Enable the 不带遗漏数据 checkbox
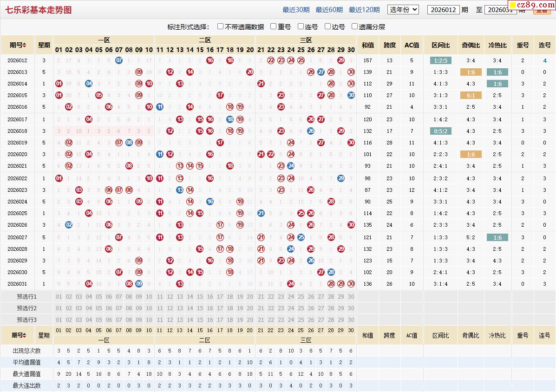 point(221,26)
